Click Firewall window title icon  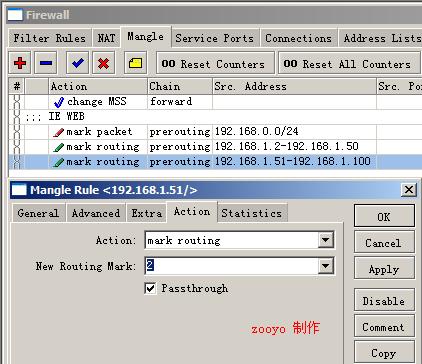[15, 15]
